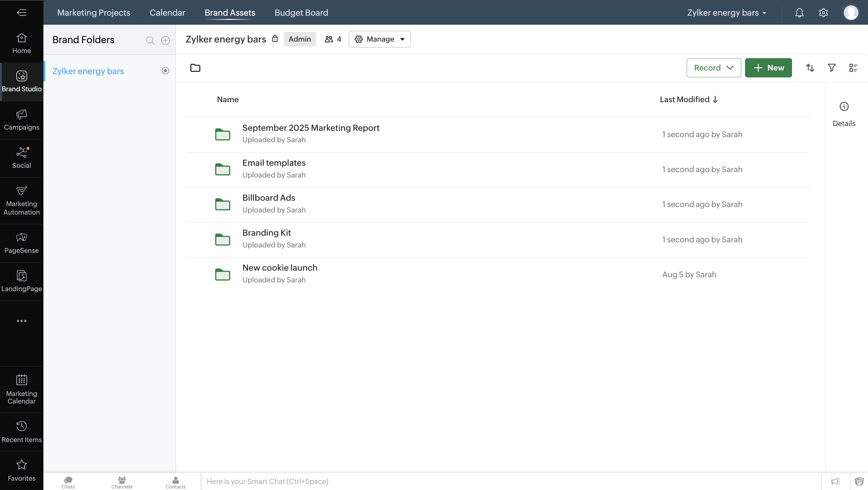The width and height of the screenshot is (868, 490).
Task: Click the notifications bell icon
Action: pos(799,13)
